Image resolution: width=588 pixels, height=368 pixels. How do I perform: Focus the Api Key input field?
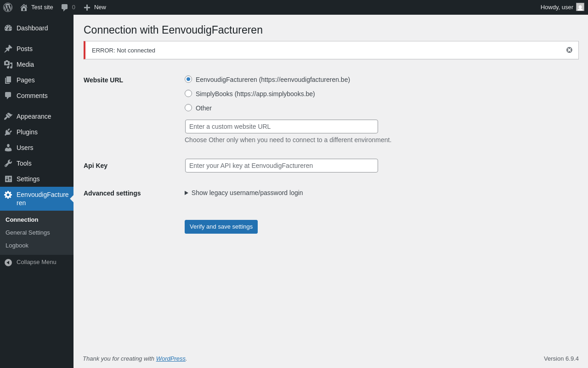281,166
